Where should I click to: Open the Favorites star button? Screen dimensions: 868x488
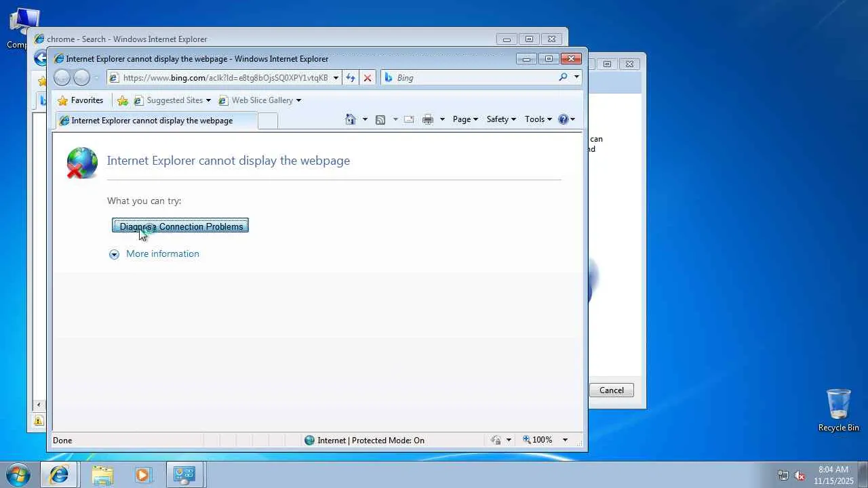[81, 100]
